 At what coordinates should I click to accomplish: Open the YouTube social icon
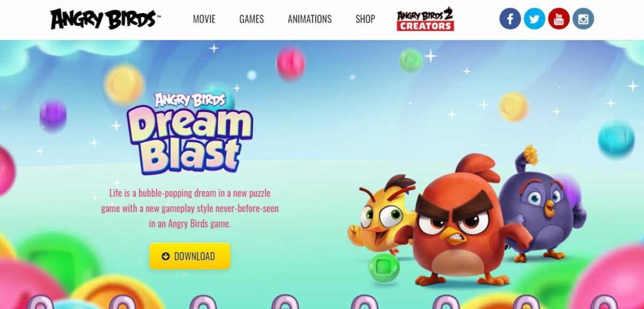[x=559, y=19]
